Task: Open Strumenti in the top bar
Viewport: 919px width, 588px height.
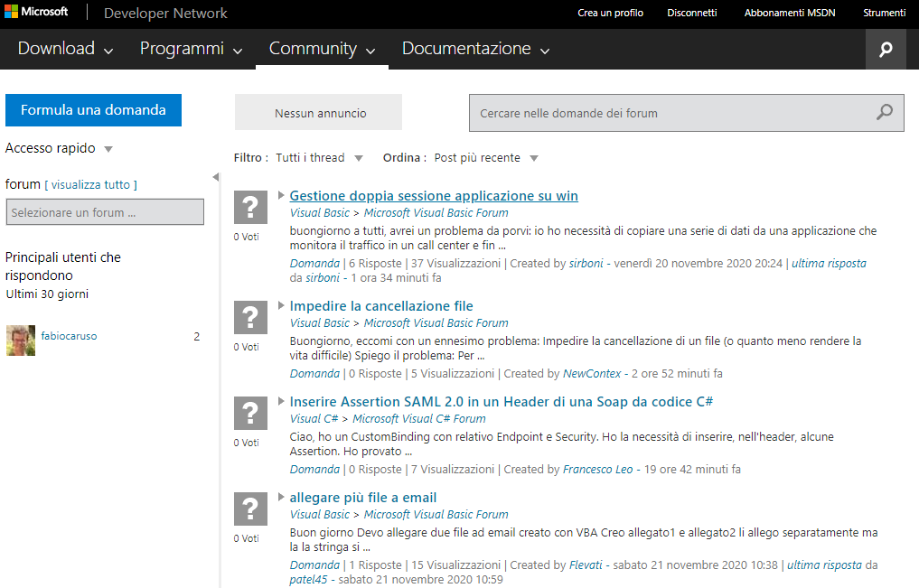Action: 884,13
